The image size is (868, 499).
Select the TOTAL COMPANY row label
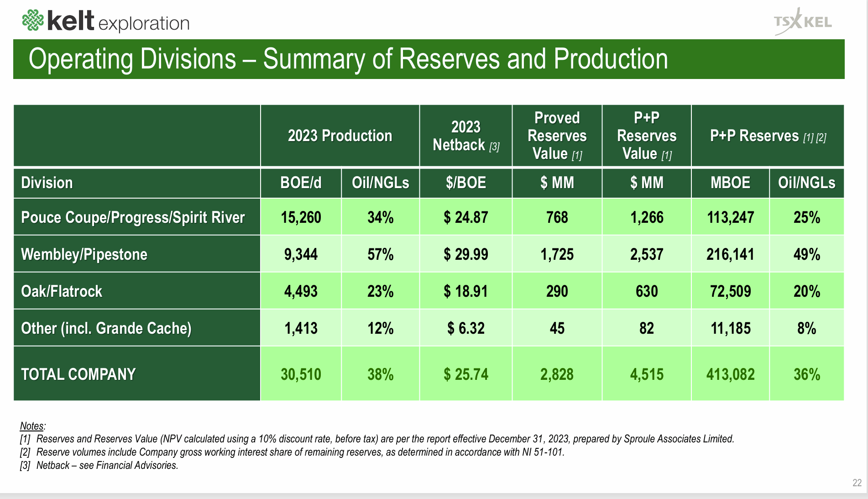tap(78, 374)
